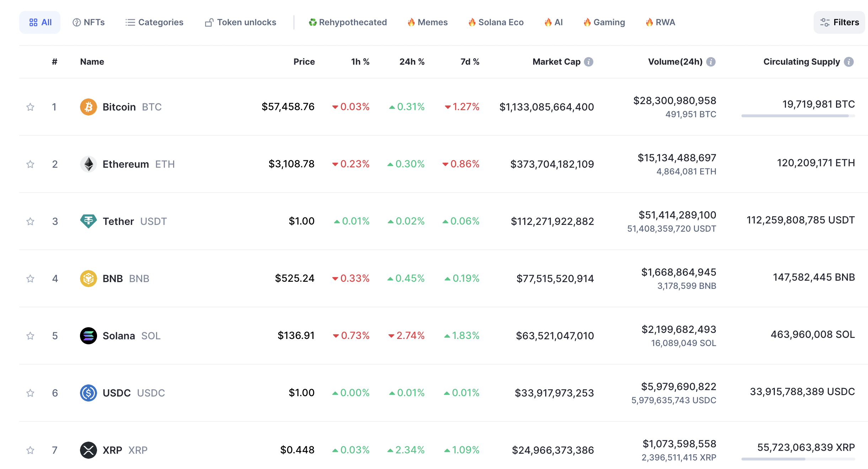Select the Rehypothecated category
The height and width of the screenshot is (469, 868).
tap(348, 22)
